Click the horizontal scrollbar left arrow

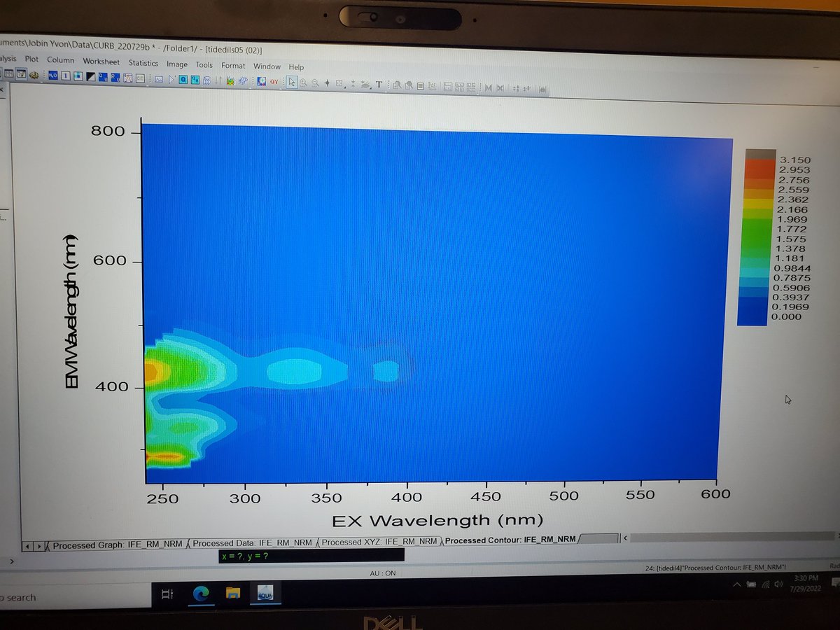tap(625, 538)
